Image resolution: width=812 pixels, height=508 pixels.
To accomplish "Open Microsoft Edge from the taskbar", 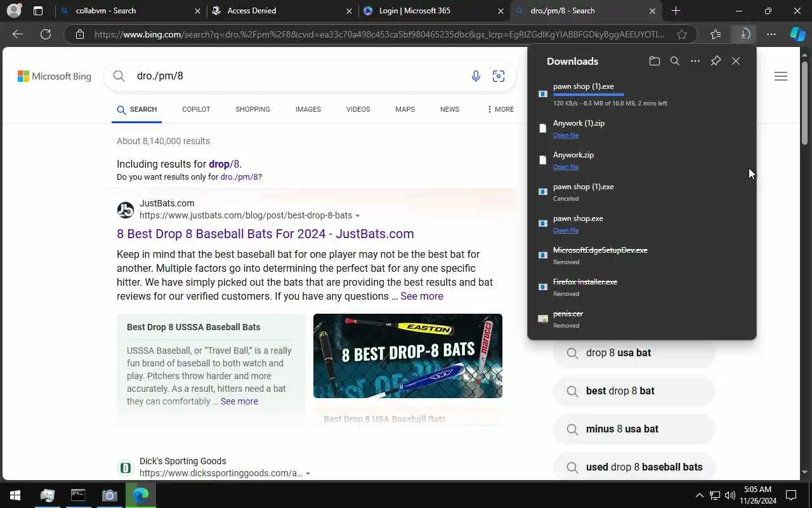I will coord(141,495).
